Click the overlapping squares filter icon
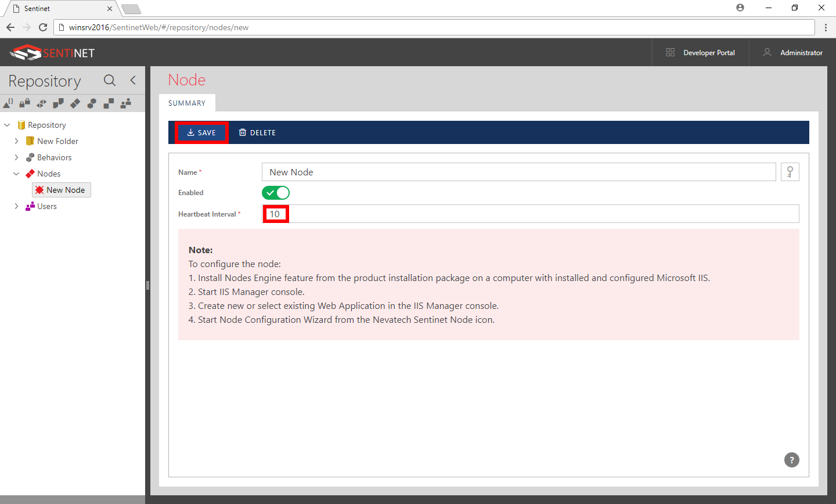Image resolution: width=836 pixels, height=504 pixels. (x=58, y=103)
